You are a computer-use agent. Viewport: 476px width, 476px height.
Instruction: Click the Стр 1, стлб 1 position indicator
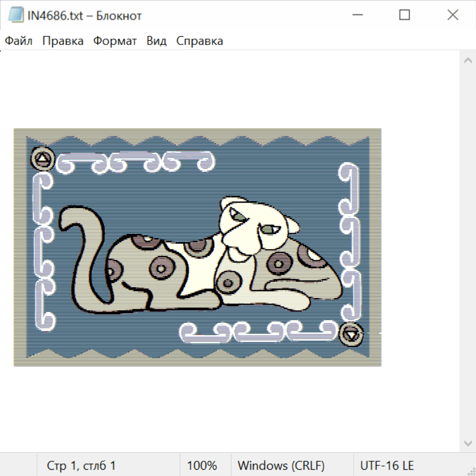81,465
